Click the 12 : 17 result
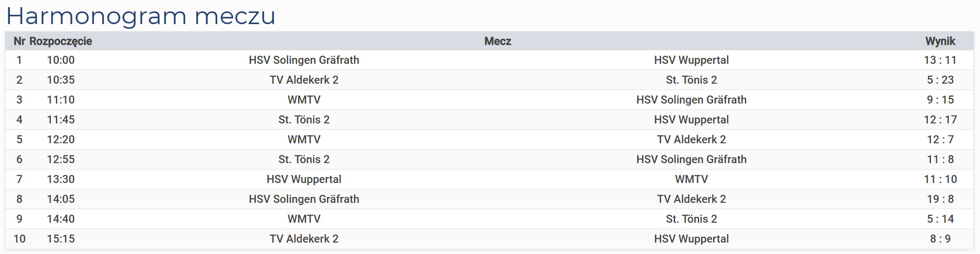 [x=940, y=120]
